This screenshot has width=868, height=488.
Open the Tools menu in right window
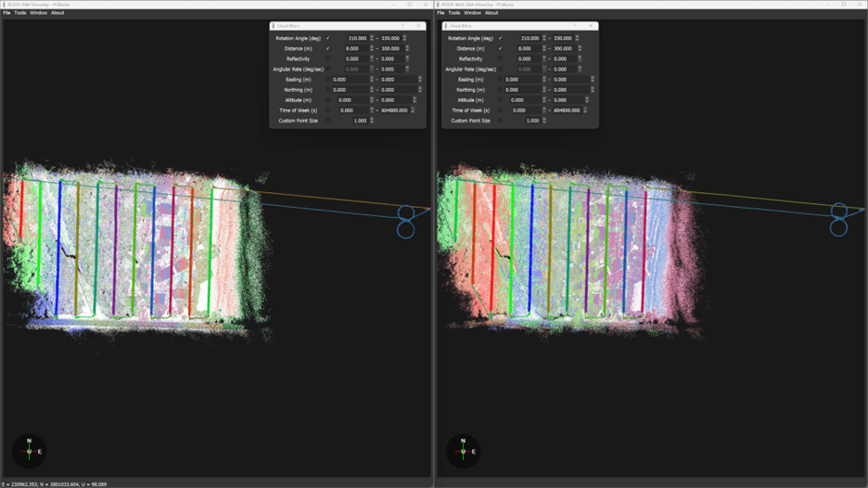453,13
